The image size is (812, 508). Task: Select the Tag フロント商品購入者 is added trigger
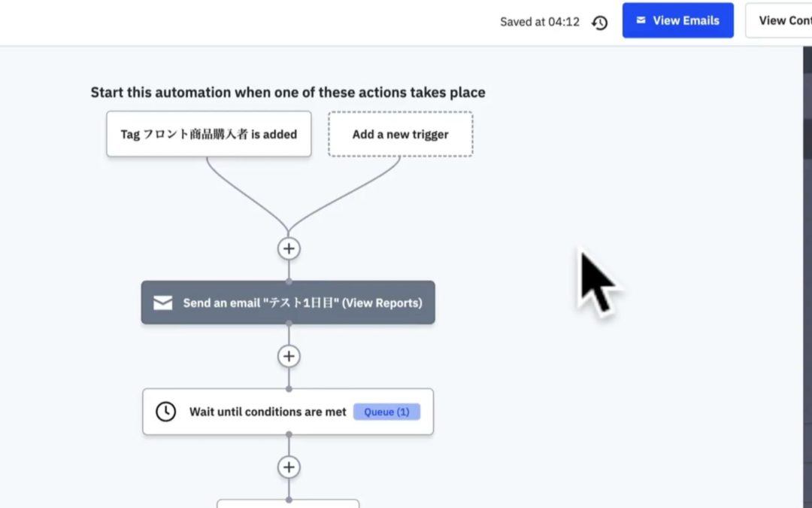208,134
